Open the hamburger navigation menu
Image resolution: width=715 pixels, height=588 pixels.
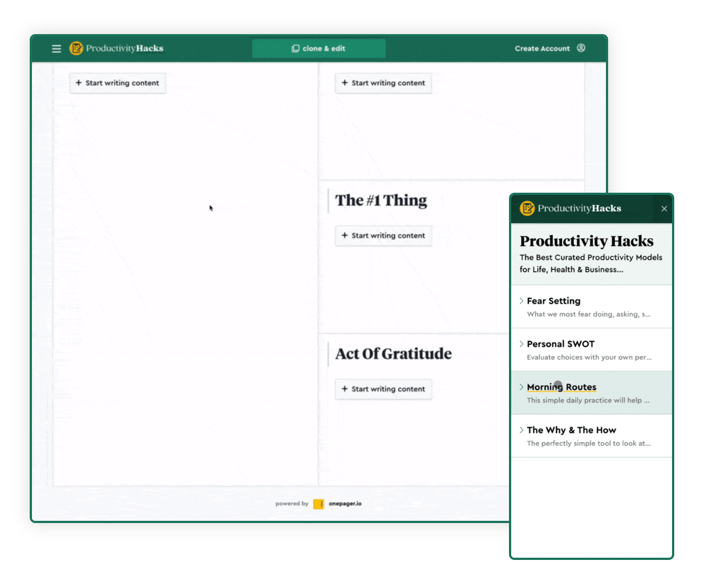click(x=56, y=48)
